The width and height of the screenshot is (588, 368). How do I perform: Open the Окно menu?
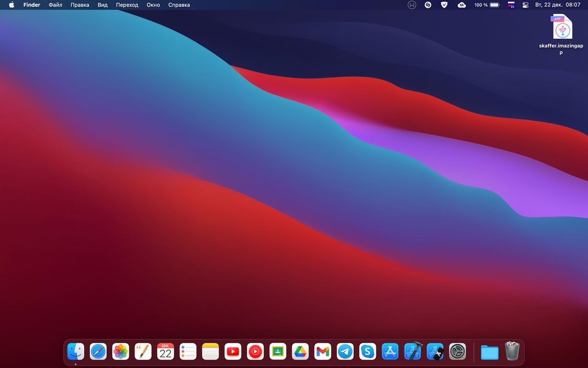point(153,5)
